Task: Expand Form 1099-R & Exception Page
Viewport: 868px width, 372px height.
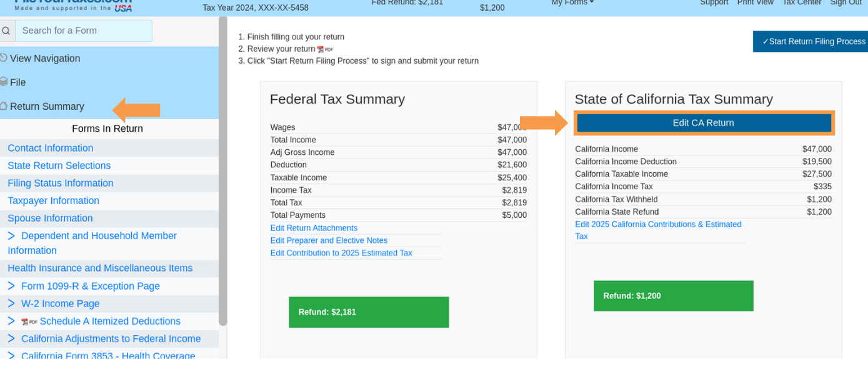Action: point(11,286)
